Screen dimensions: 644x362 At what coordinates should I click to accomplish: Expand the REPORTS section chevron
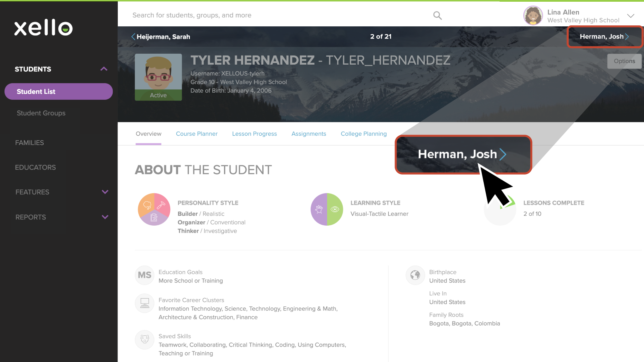105,217
